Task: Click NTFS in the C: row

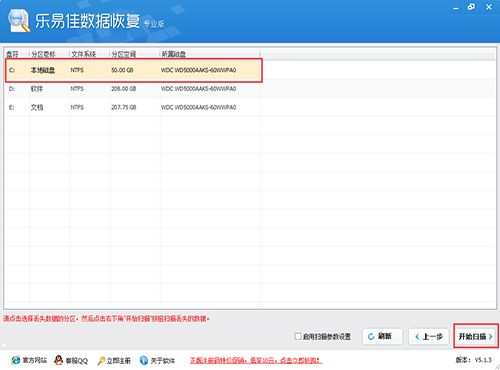Action: click(77, 70)
